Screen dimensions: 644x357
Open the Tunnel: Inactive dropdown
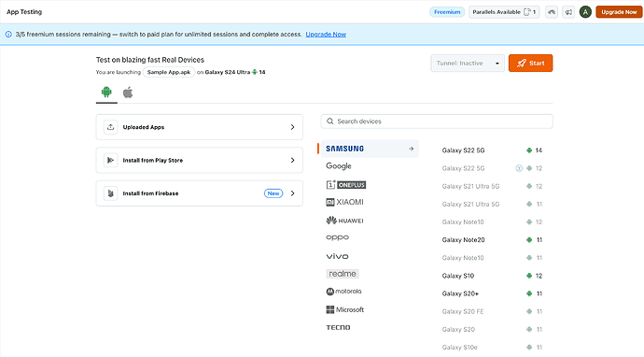point(468,64)
